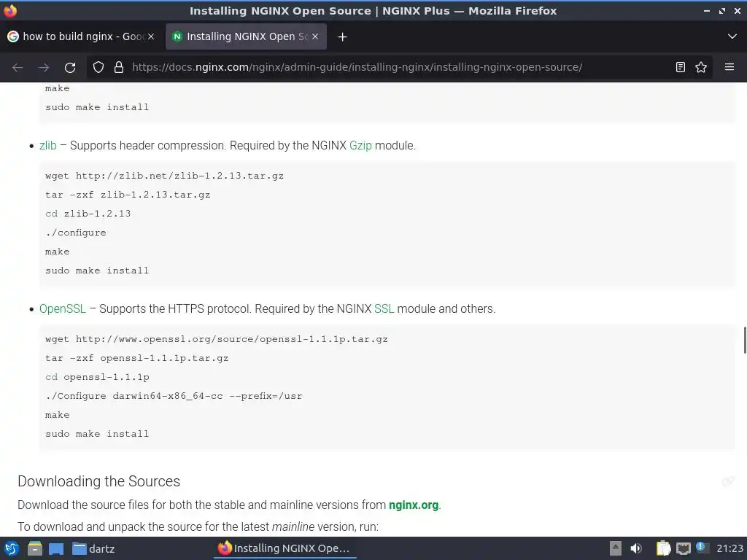Close the Installing NGINX tab
747x560 pixels.
(x=315, y=36)
